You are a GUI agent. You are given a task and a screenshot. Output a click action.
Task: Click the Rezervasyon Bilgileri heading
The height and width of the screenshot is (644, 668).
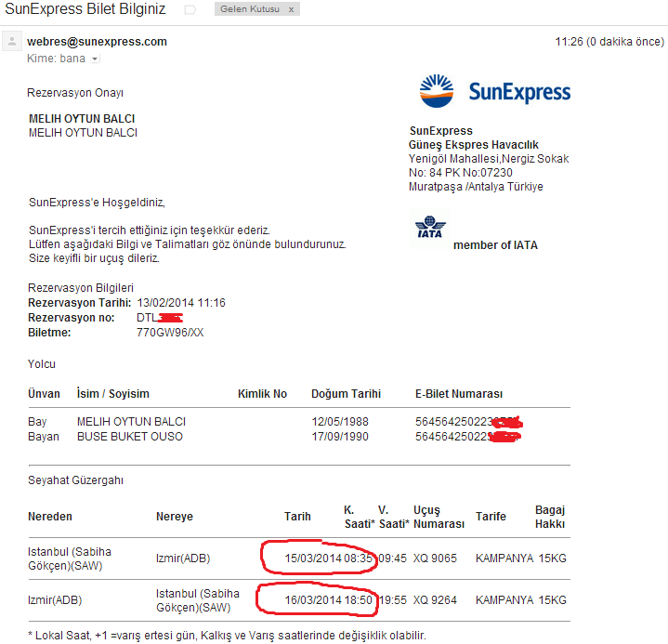click(81, 288)
